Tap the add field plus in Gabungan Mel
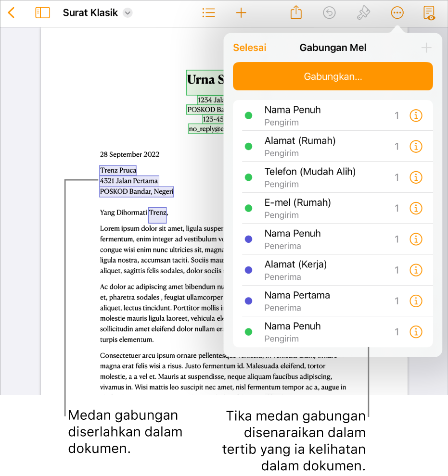 click(426, 48)
